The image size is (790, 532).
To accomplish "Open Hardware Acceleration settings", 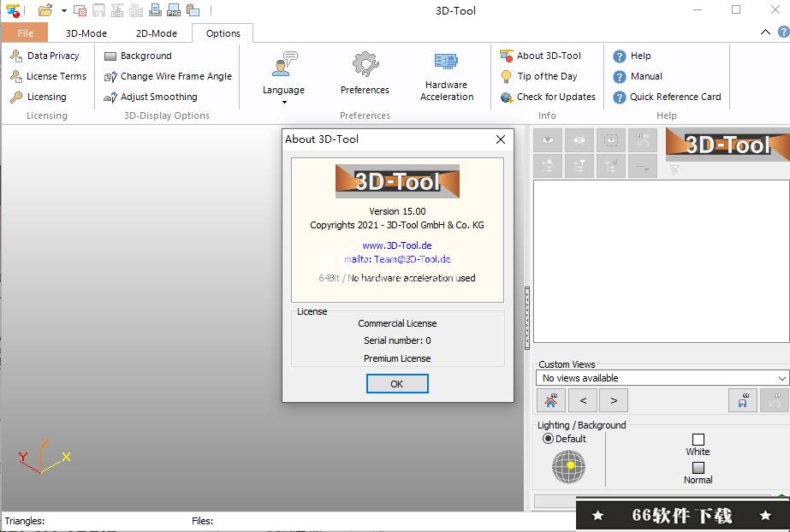I will coord(447,76).
